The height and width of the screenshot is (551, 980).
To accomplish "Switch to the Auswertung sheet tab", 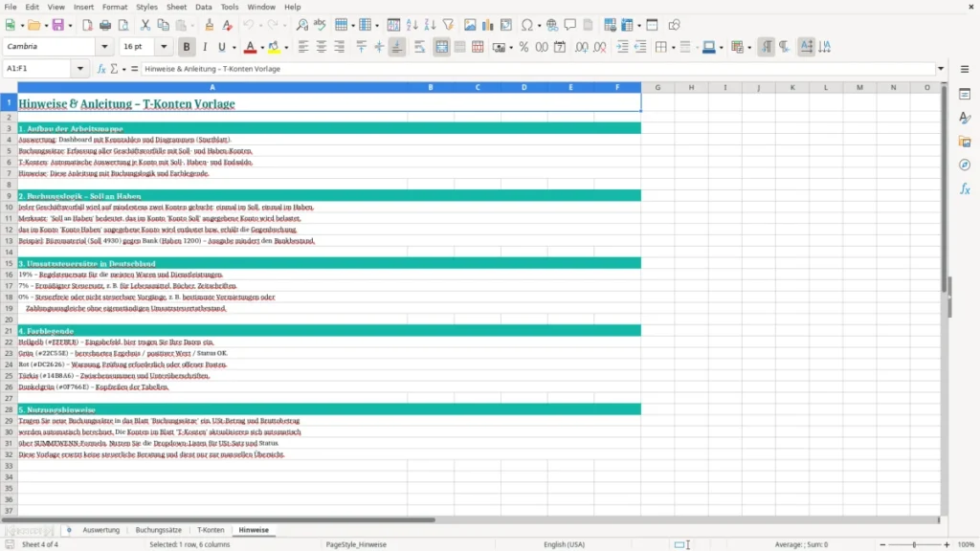I will pos(100,530).
